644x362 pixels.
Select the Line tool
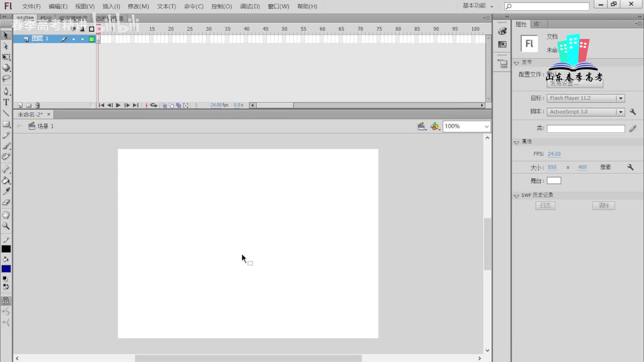point(6,113)
